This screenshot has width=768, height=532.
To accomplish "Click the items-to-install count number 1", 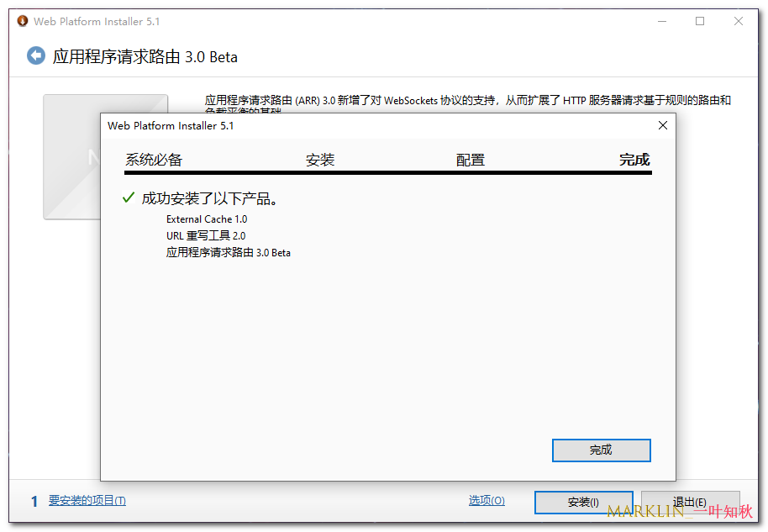I will pos(34,501).
